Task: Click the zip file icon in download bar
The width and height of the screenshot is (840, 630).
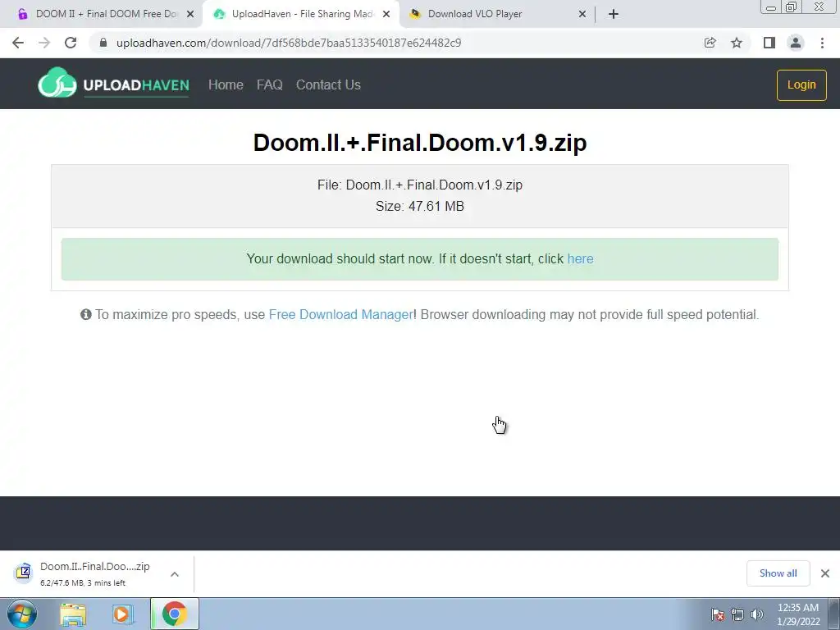Action: (x=23, y=573)
